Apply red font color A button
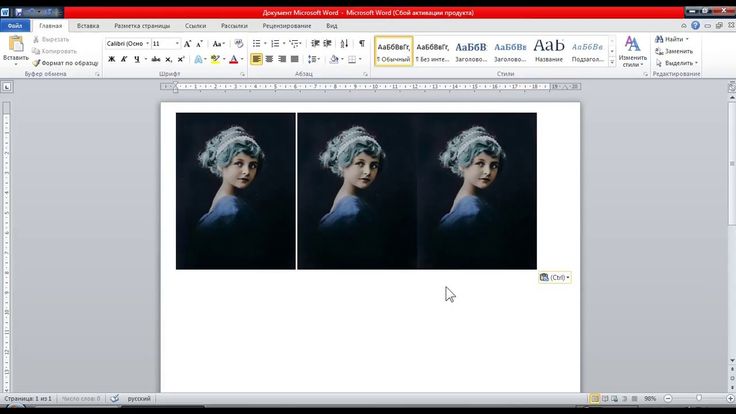The image size is (736, 414). point(233,59)
